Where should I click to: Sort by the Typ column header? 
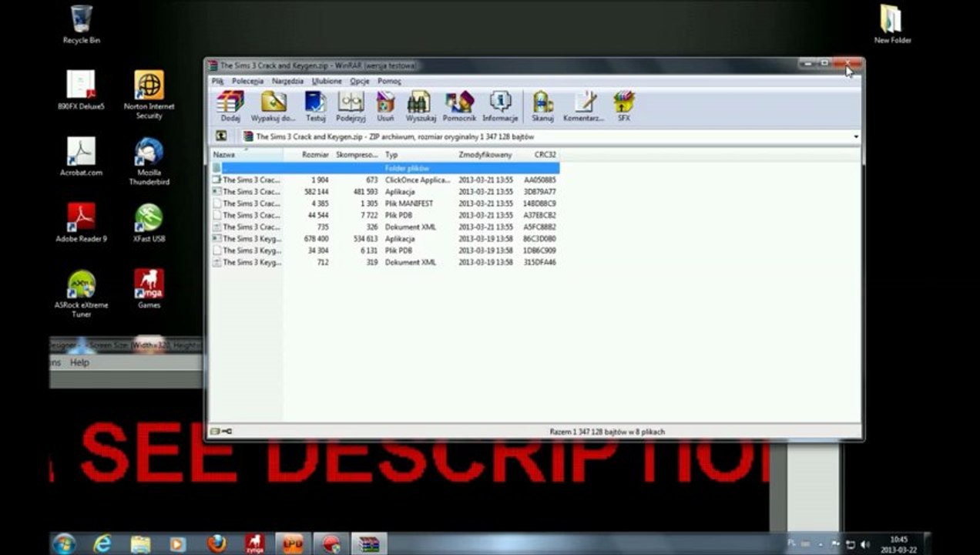click(418, 155)
